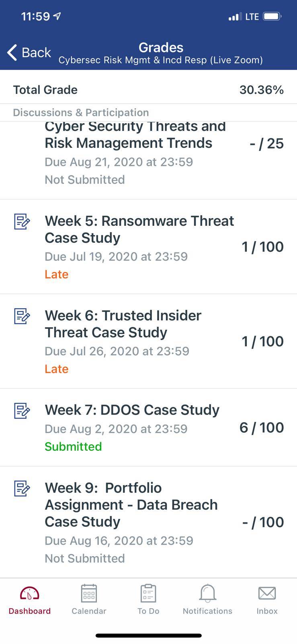Open Week 9 Portfolio Assignment Data Breach

pyautogui.click(x=148, y=522)
